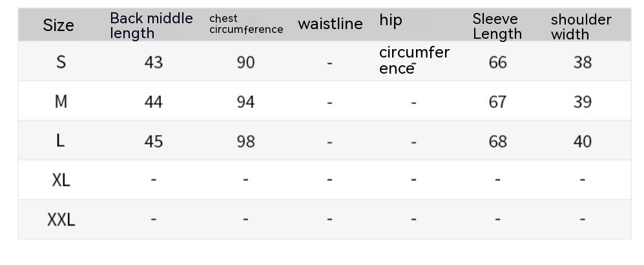Click the Sleeve Length header
644x265 pixels.
tap(497, 26)
